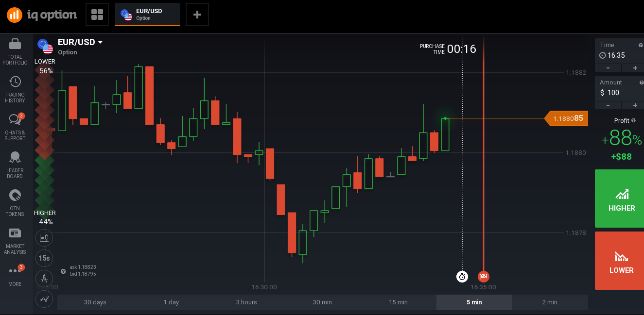The width and height of the screenshot is (644, 315).
Task: Expand the EUR/USD asset dropdown
Action: click(101, 42)
